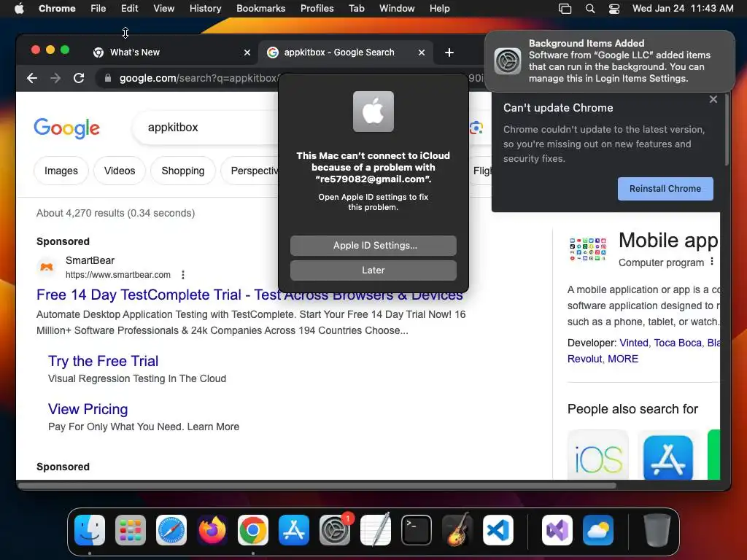Launch Terminal from the Dock

pyautogui.click(x=417, y=530)
